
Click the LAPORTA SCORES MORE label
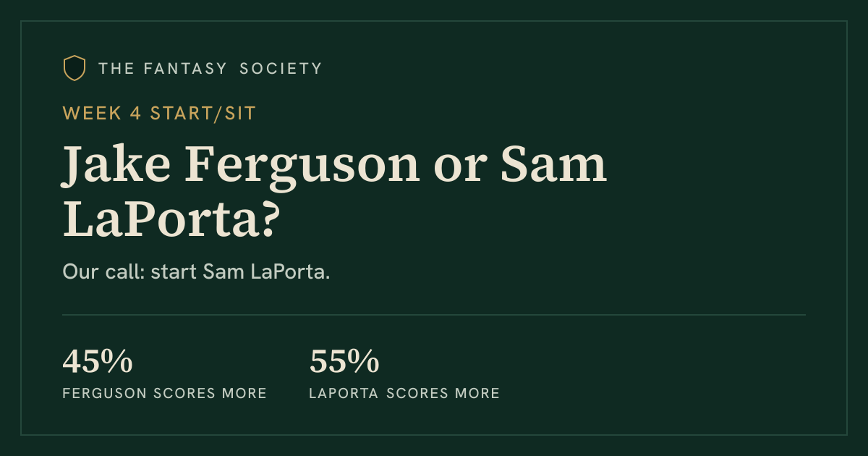404,394
